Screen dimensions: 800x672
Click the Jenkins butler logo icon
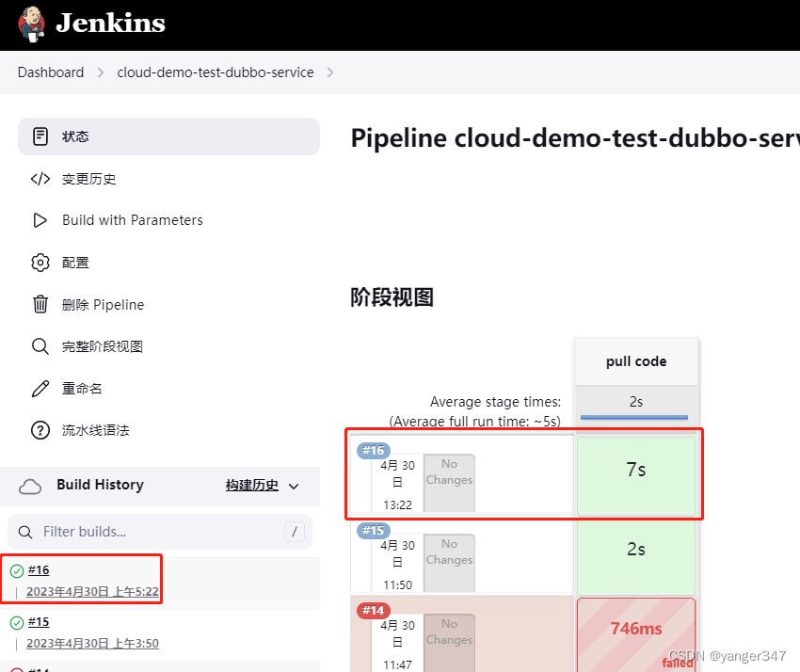[31, 24]
